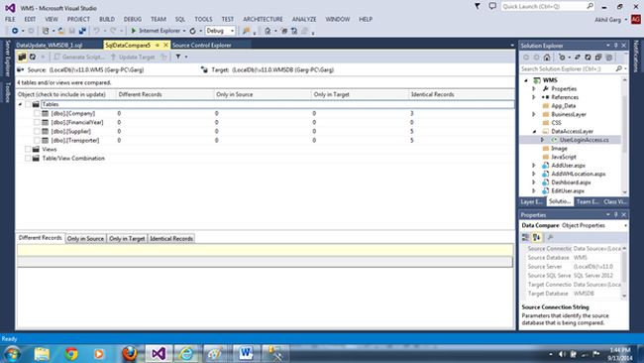Switch to the Only in Source tab
Screen dimensions: 644x363
[85, 238]
